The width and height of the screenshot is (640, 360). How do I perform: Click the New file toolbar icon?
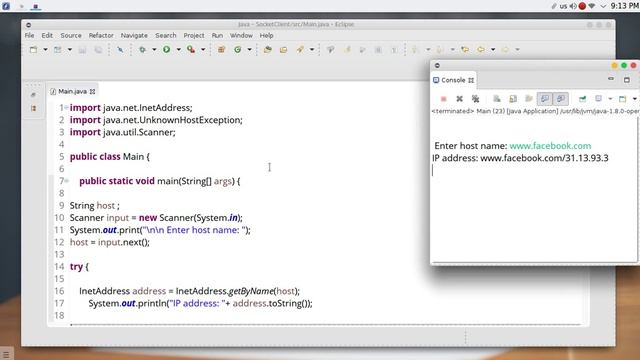[x=33, y=50]
